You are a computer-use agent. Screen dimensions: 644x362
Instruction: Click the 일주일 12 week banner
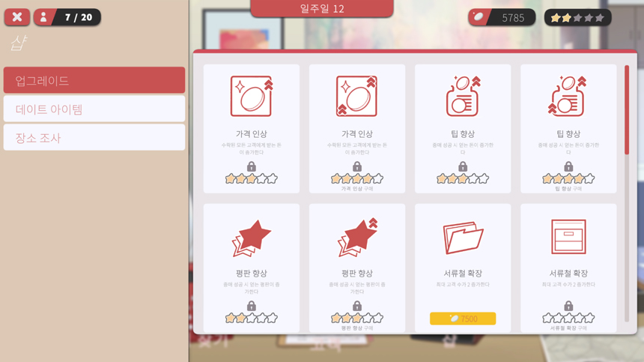point(322,9)
